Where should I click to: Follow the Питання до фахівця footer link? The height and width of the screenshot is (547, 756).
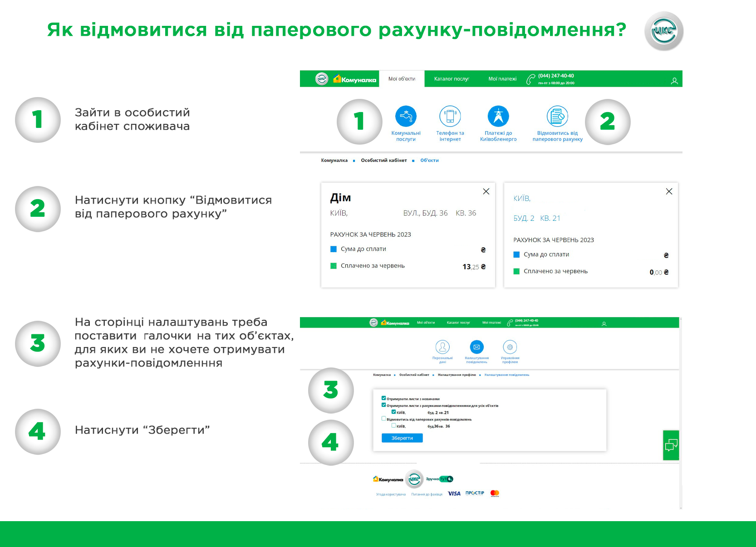click(x=427, y=494)
